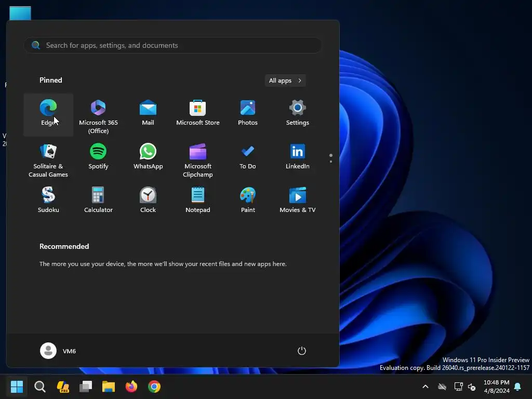532x399 pixels.
Task: Click the Start menu search box
Action: click(x=172, y=45)
